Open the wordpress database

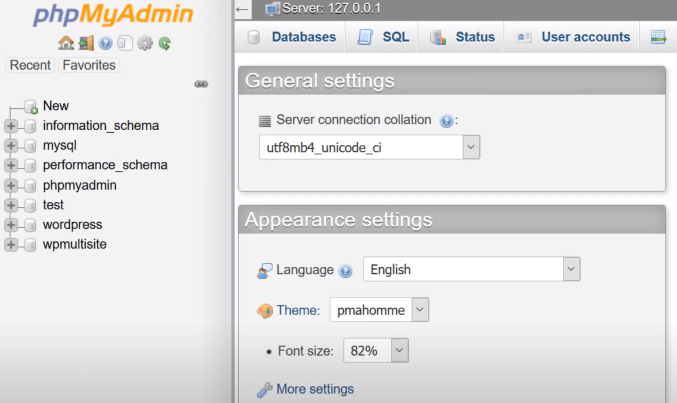pos(73,225)
